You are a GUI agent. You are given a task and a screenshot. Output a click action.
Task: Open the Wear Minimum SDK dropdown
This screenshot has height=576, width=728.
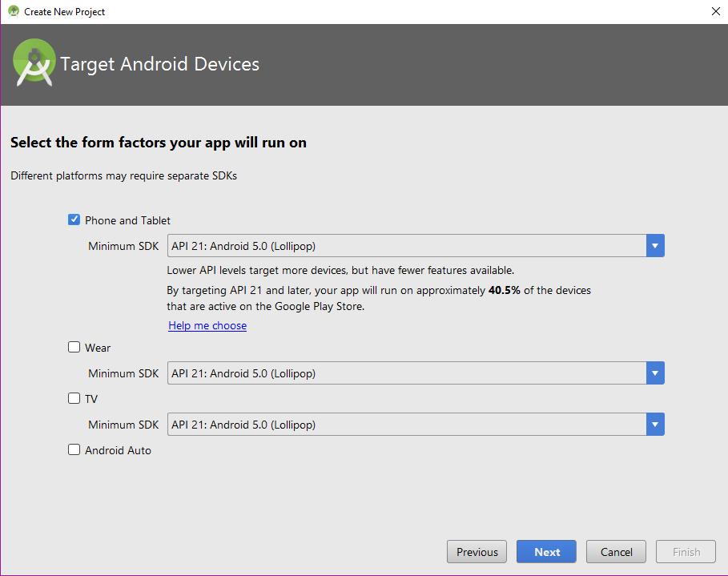pos(416,373)
